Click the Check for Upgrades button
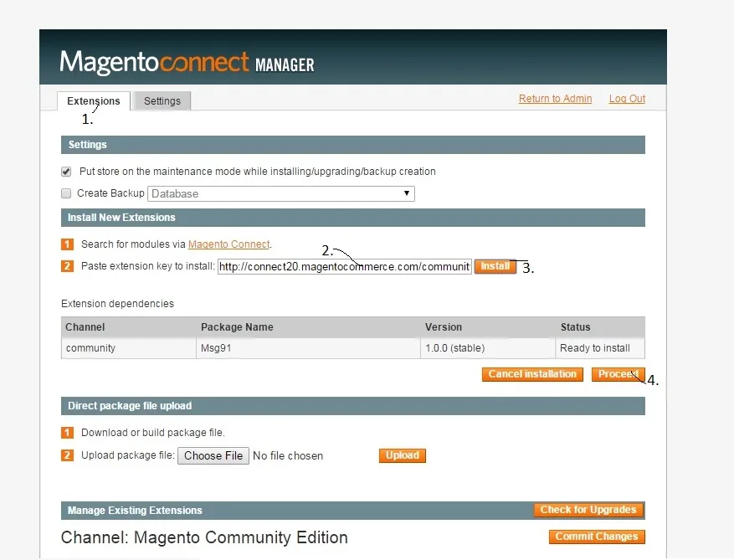Screen dimensions: 734x560 588,510
